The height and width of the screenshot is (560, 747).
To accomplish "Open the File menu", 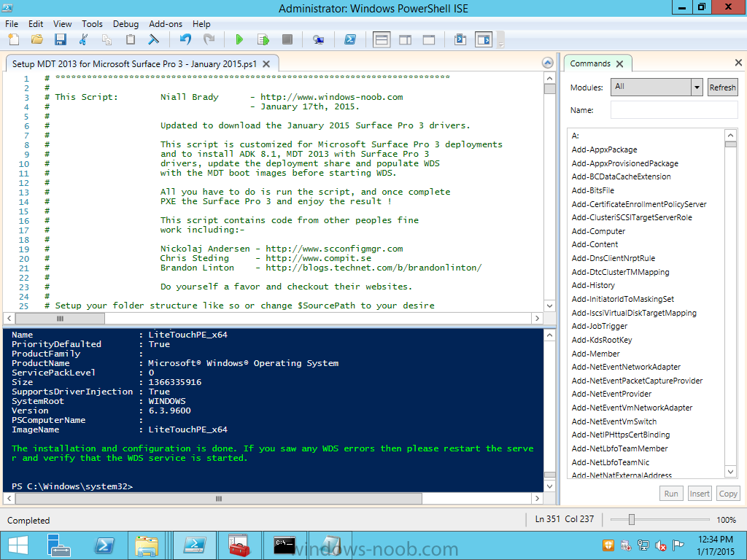I will coord(12,24).
